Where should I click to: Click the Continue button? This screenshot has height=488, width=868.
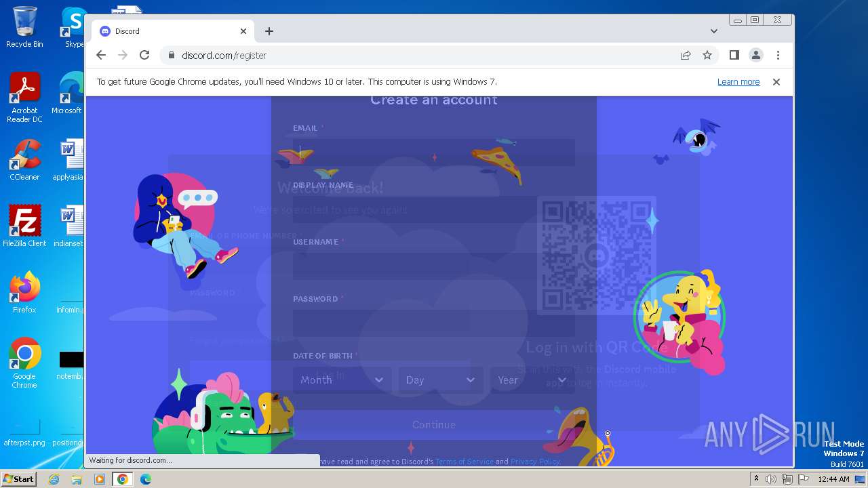coord(434,425)
